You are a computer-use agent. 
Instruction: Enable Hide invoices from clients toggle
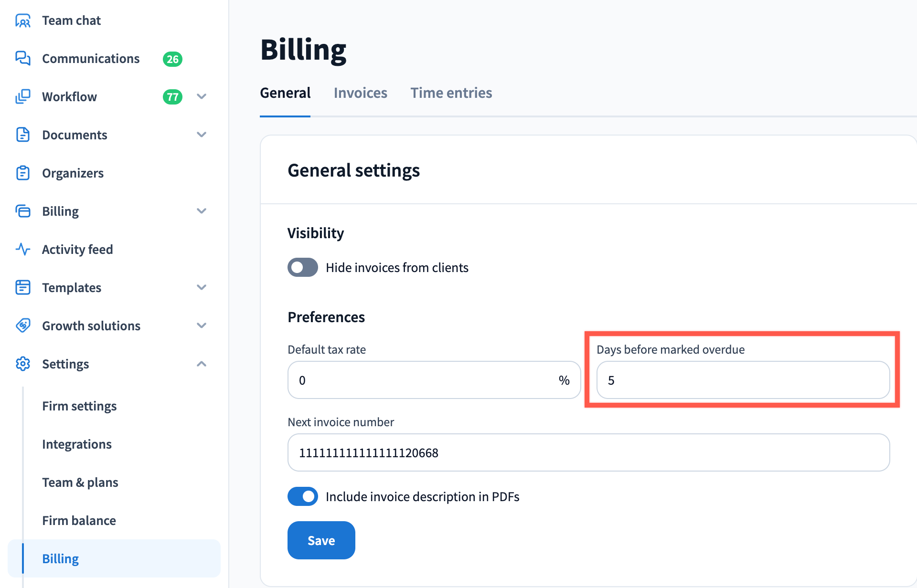(302, 267)
